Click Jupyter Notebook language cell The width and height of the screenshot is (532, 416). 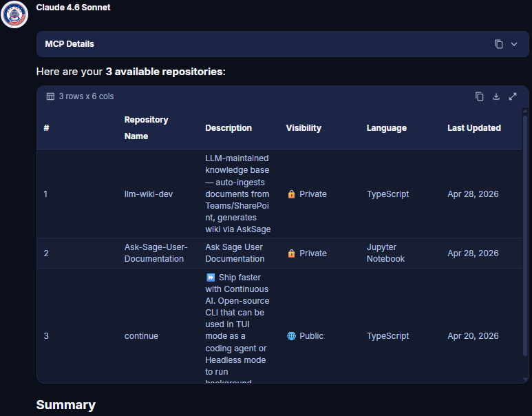coord(386,253)
